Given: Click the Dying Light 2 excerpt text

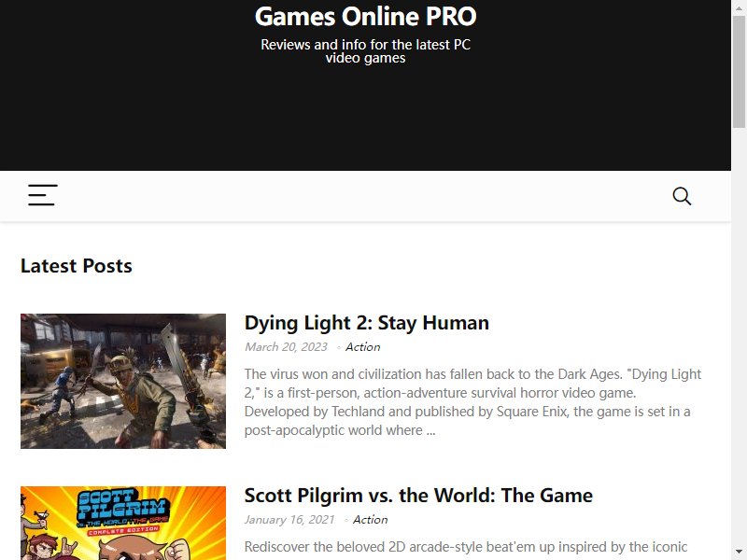Looking at the screenshot, I should pos(472,402).
